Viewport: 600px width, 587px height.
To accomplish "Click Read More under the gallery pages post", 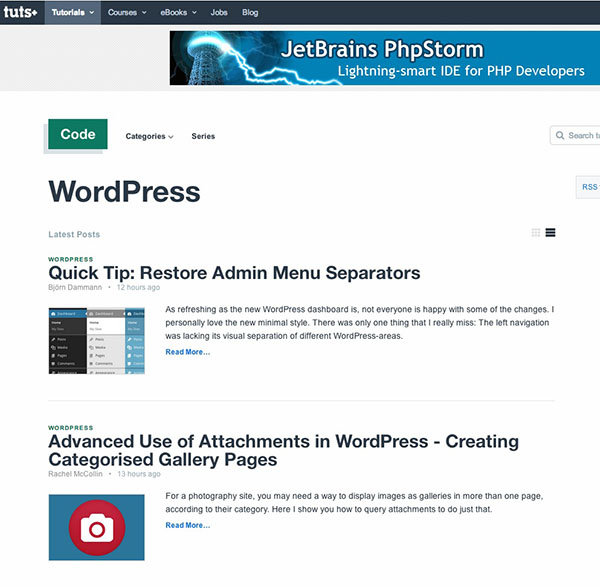I will click(187, 525).
